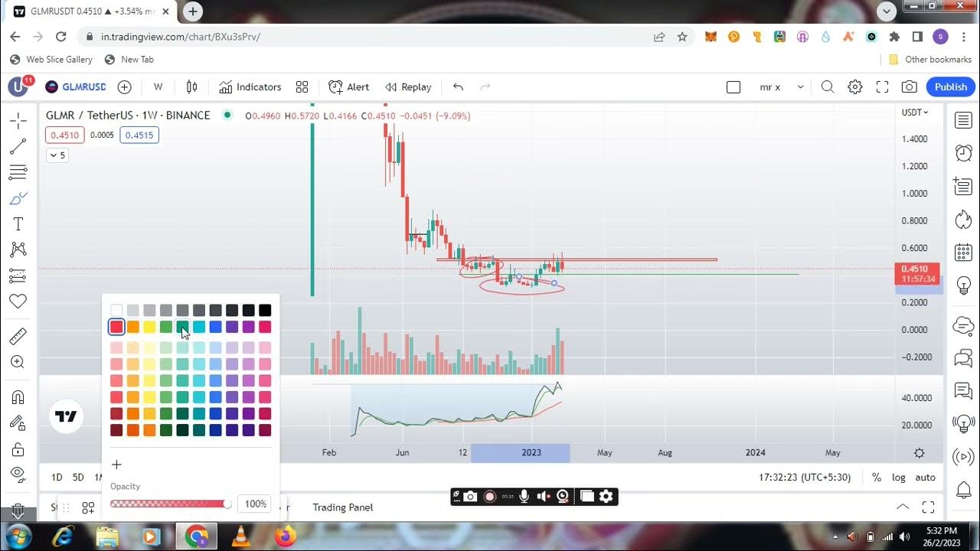Screen dimensions: 980x551
Task: Open the time axis settings gear
Action: pos(920,453)
